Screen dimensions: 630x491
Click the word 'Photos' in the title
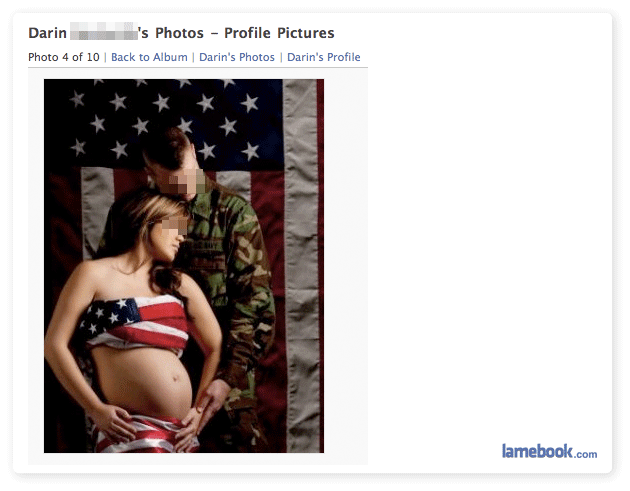coord(179,33)
